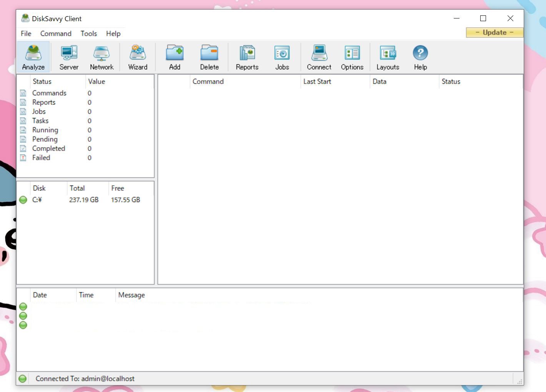546x392 pixels.
Task: Open the Jobs toolbar icon
Action: tap(282, 57)
